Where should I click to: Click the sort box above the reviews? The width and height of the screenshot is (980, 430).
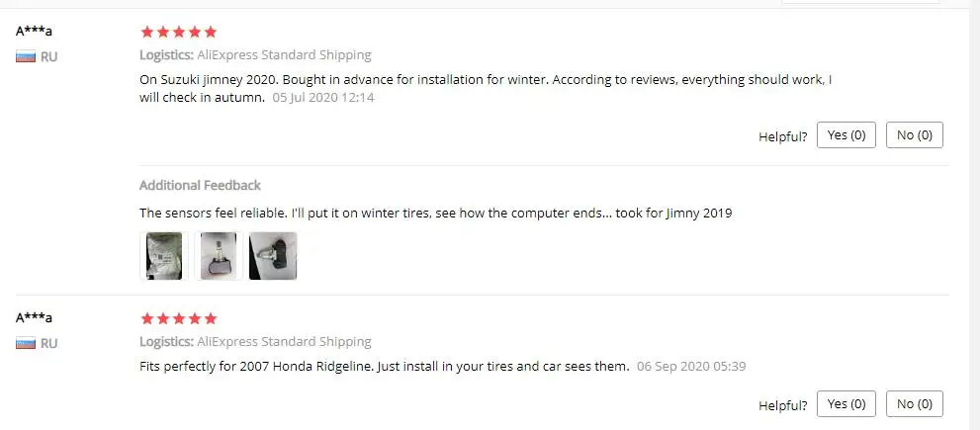coord(860,2)
